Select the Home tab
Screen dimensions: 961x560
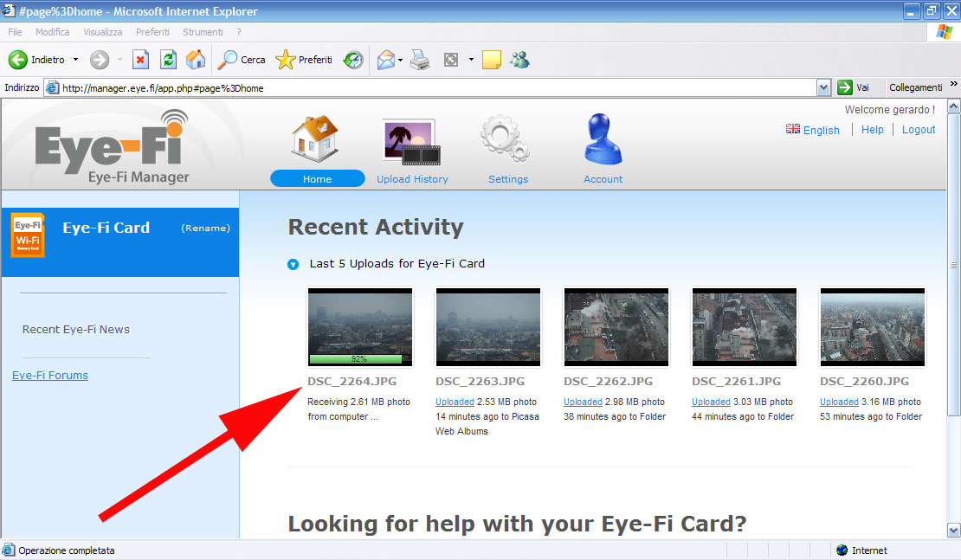(x=318, y=178)
